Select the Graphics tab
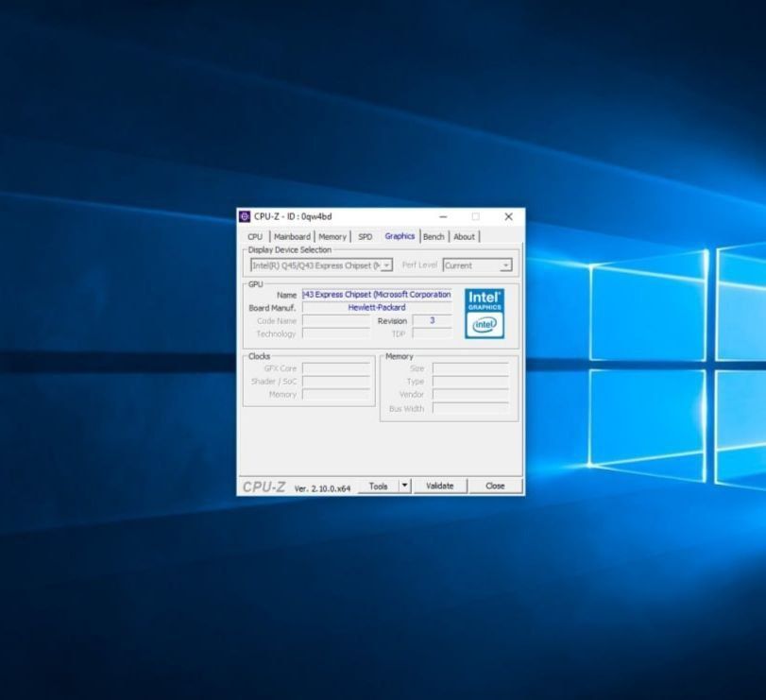The width and height of the screenshot is (766, 700). [400, 236]
